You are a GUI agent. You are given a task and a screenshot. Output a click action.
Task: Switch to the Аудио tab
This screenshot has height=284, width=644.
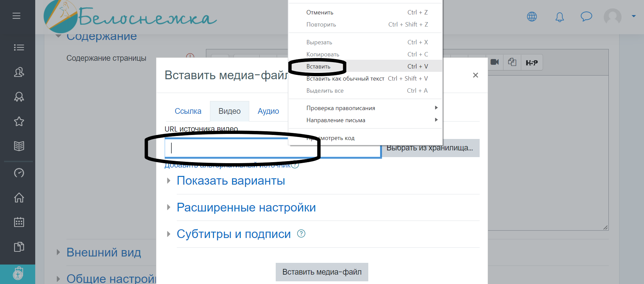[x=268, y=111]
